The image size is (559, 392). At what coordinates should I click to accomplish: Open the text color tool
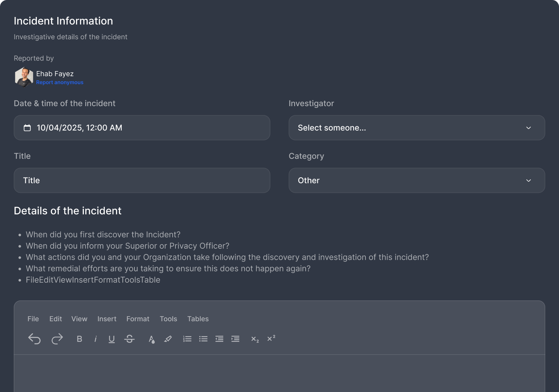pos(151,339)
